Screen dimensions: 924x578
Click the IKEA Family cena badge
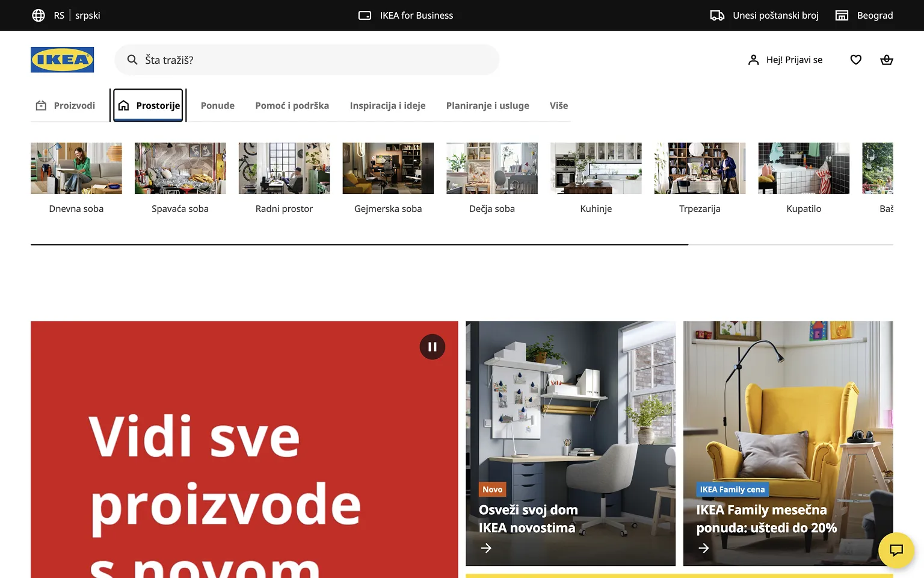click(x=732, y=489)
